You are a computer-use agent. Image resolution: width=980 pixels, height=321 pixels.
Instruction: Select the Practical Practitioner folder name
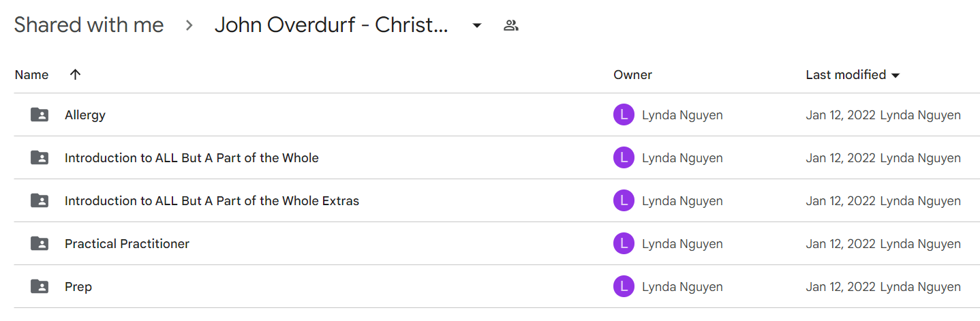click(127, 243)
